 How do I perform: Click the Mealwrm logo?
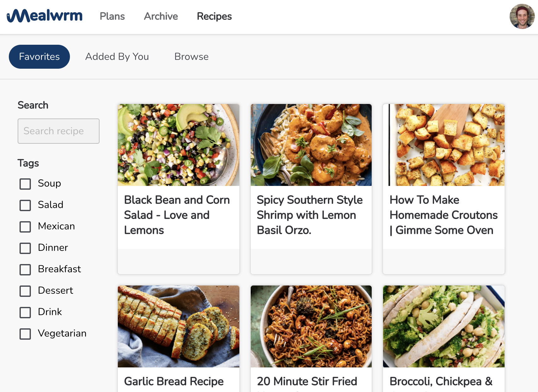coord(44,16)
